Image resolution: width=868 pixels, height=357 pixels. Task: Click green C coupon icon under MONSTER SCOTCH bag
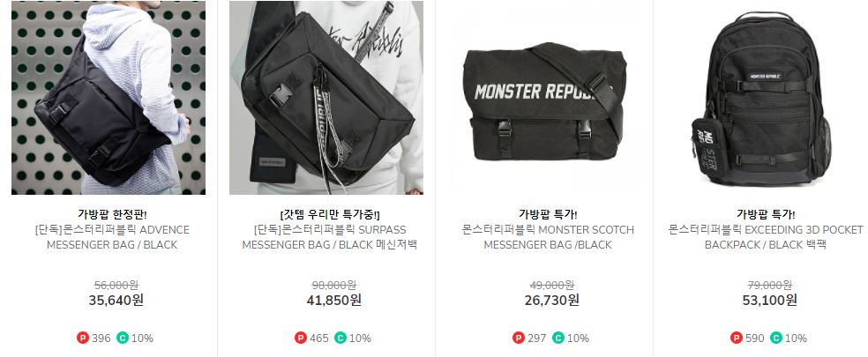point(558,338)
